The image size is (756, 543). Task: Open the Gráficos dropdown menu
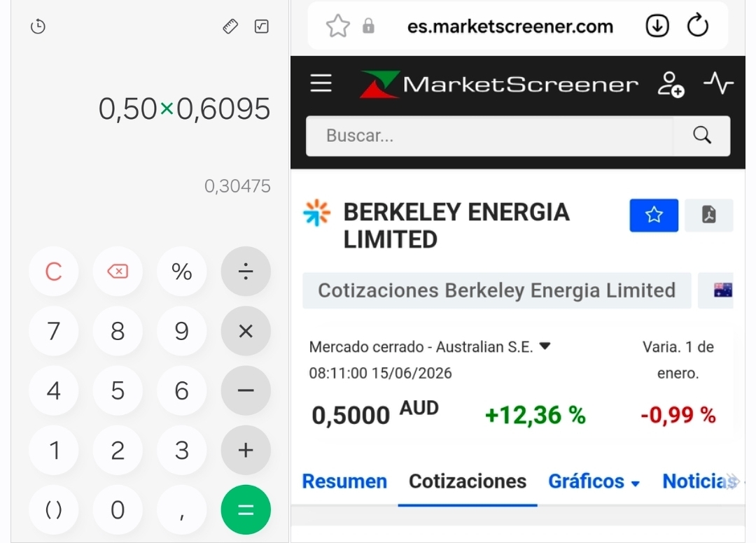tap(594, 481)
